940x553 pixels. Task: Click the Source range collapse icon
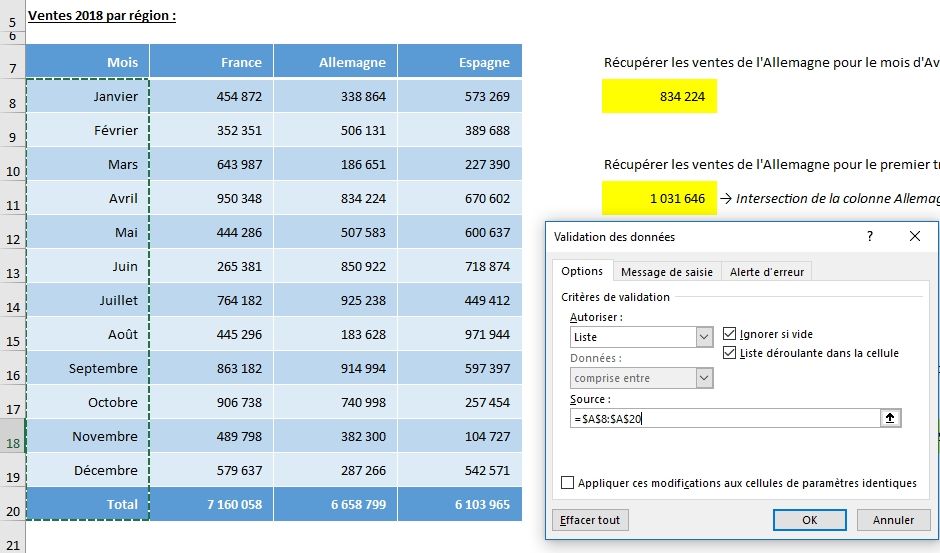pos(891,419)
